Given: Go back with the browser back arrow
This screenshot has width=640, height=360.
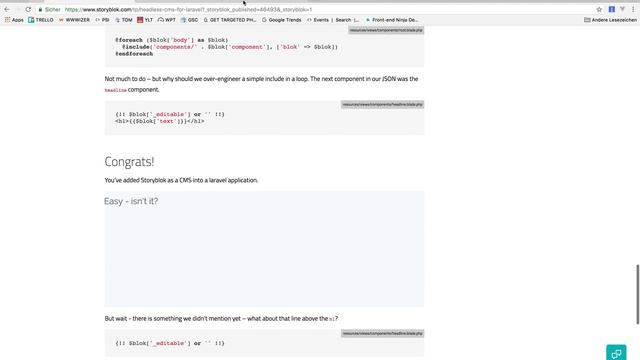Looking at the screenshot, I should [x=7, y=9].
